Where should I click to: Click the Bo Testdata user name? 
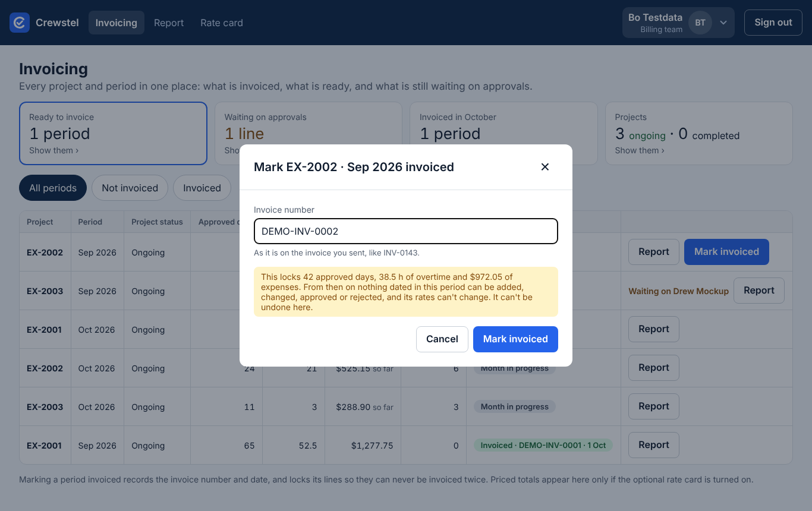point(655,17)
